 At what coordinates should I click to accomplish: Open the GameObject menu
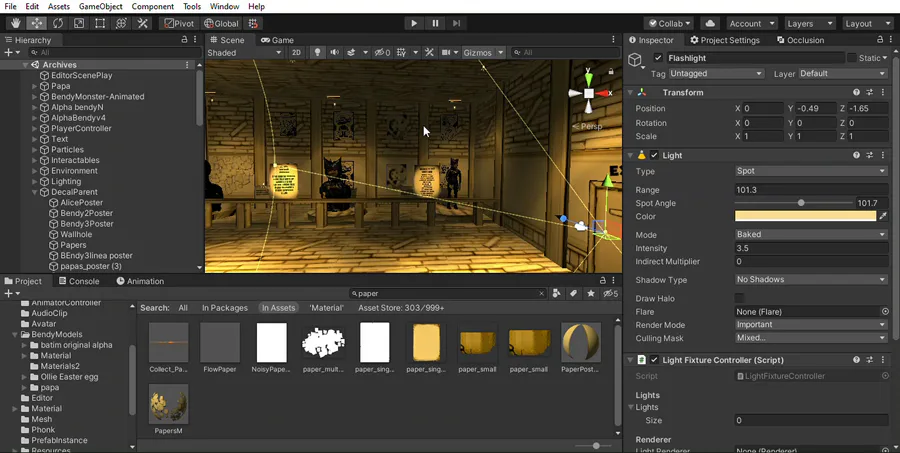(100, 7)
